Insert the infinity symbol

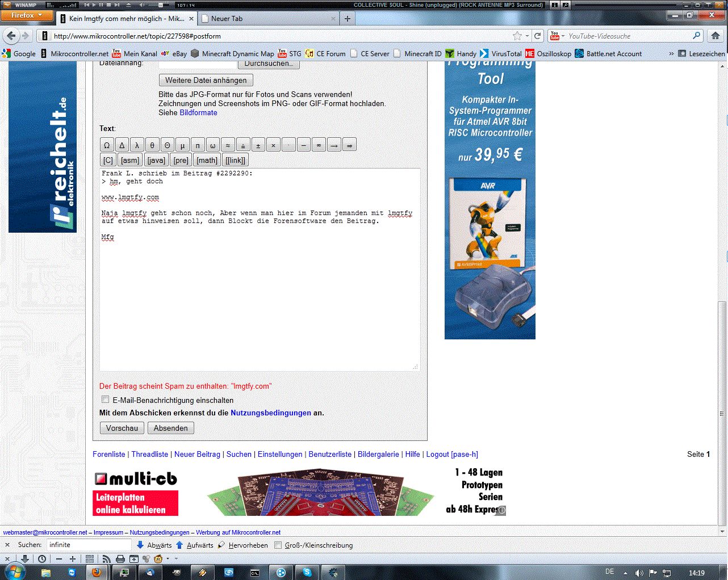[319, 145]
